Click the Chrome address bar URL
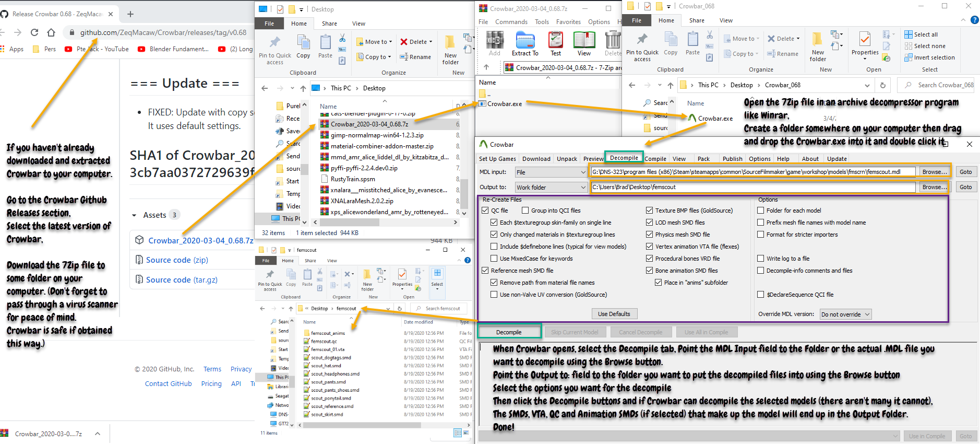 (163, 32)
